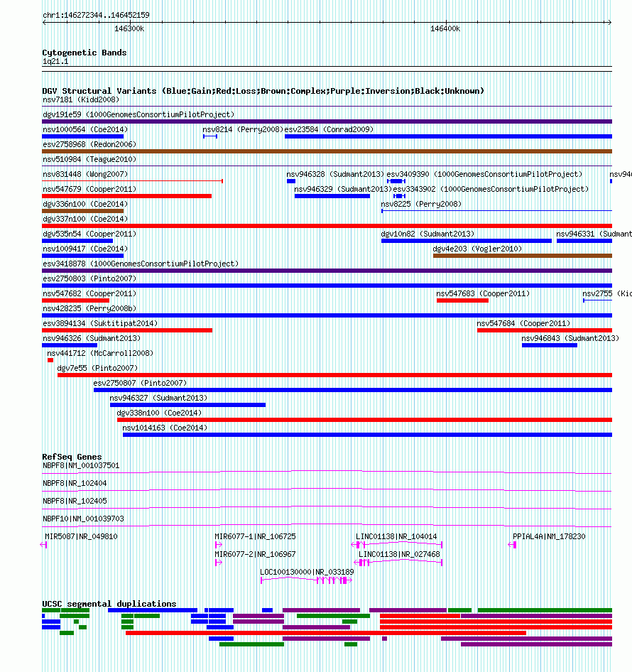The height and width of the screenshot is (672, 632).
Task: Click esv2750803 (Pinto2007) label
Action: pos(89,279)
